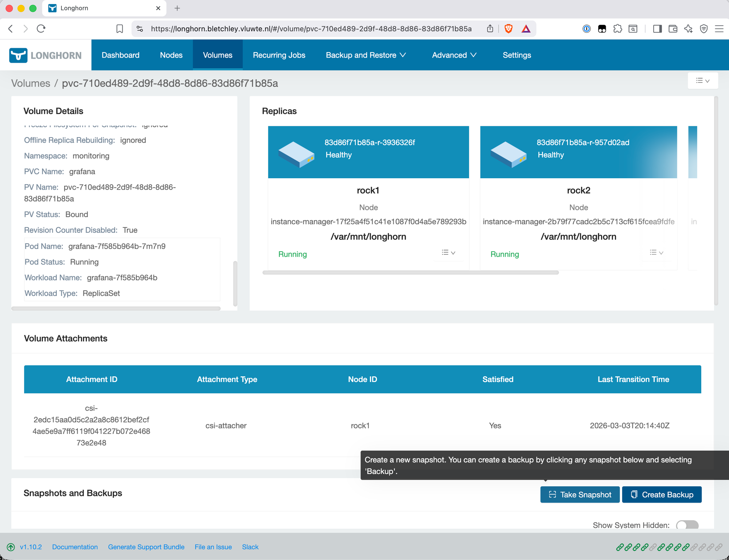Open volume operations list dropdown
729x560 pixels.
tap(702, 81)
